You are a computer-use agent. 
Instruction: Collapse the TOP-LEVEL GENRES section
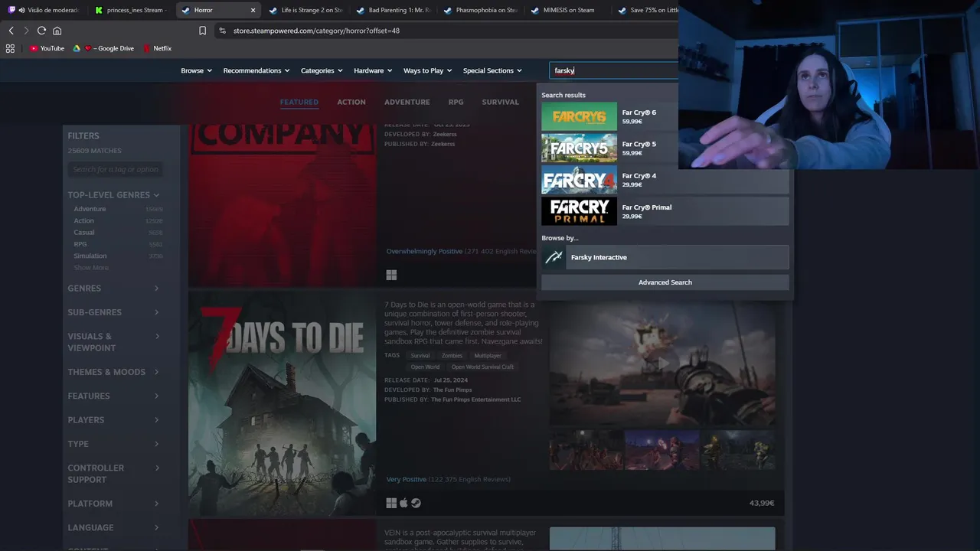(x=113, y=195)
